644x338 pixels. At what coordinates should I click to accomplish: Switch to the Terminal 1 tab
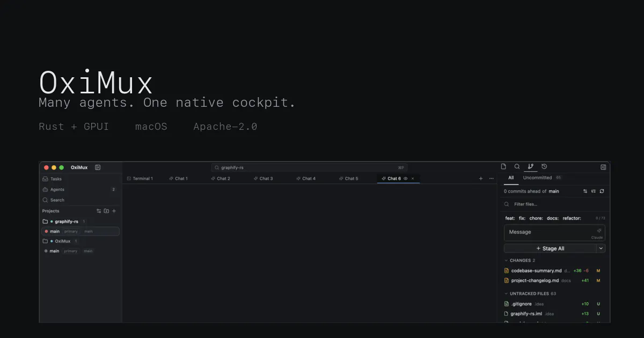click(140, 179)
